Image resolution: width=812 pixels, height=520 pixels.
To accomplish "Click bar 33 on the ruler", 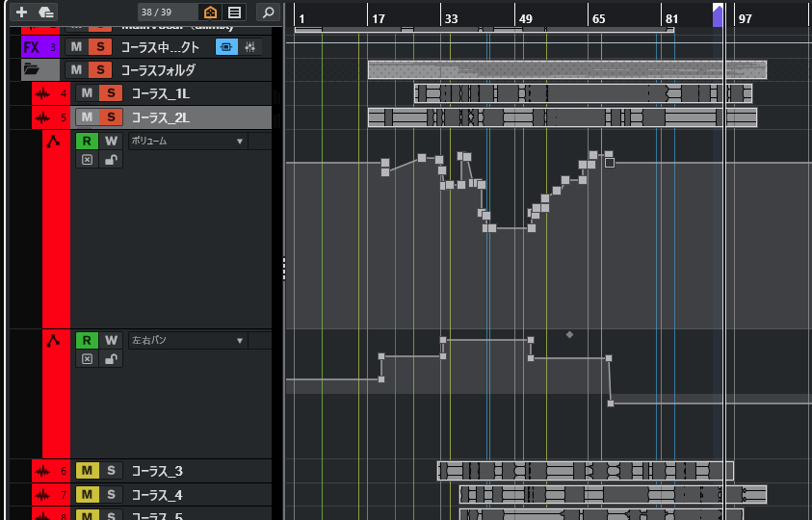I will [452, 19].
